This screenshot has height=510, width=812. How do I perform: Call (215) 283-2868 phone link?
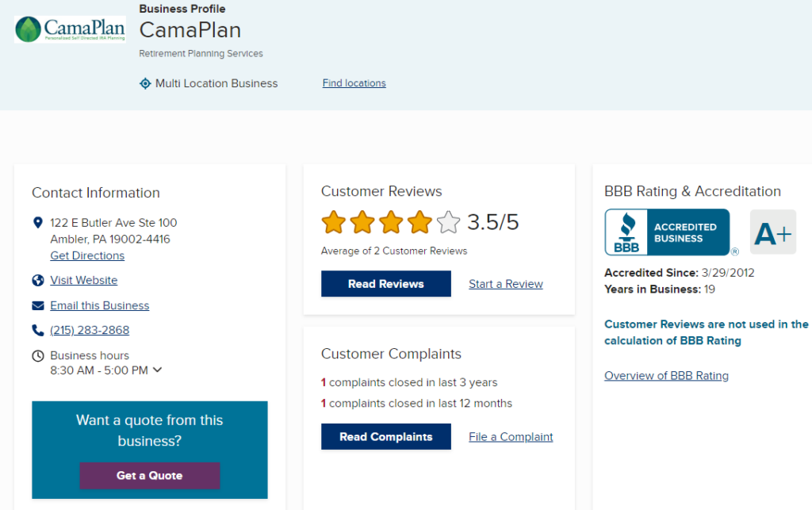90,330
